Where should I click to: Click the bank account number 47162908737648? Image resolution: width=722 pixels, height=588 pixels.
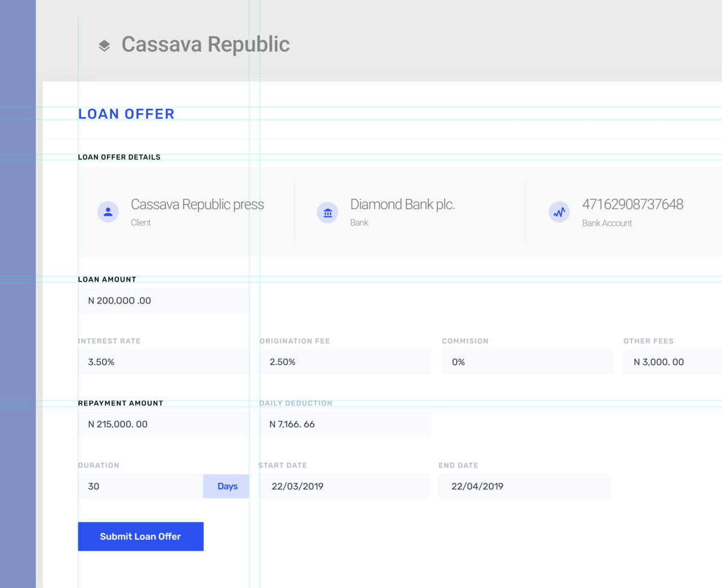point(632,204)
